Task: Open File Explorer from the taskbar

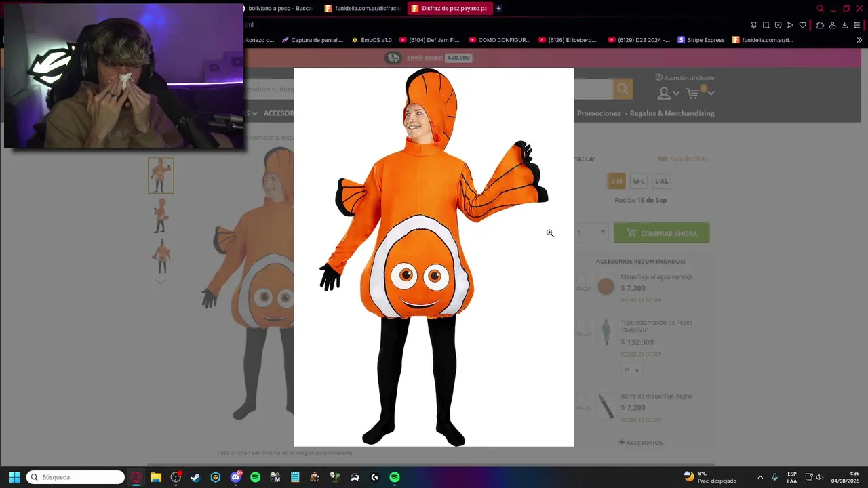Action: pos(156,477)
